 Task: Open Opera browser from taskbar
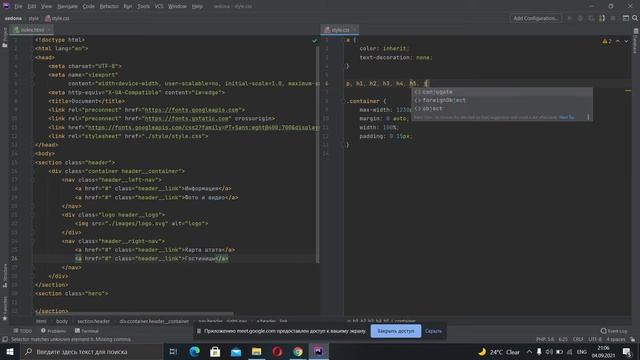click(x=277, y=352)
